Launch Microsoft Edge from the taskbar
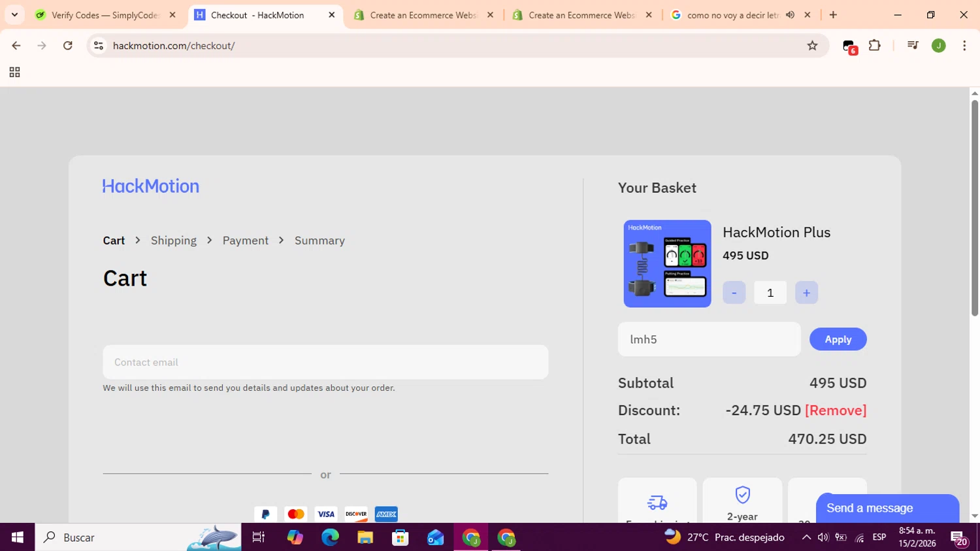980x551 pixels. tap(330, 537)
